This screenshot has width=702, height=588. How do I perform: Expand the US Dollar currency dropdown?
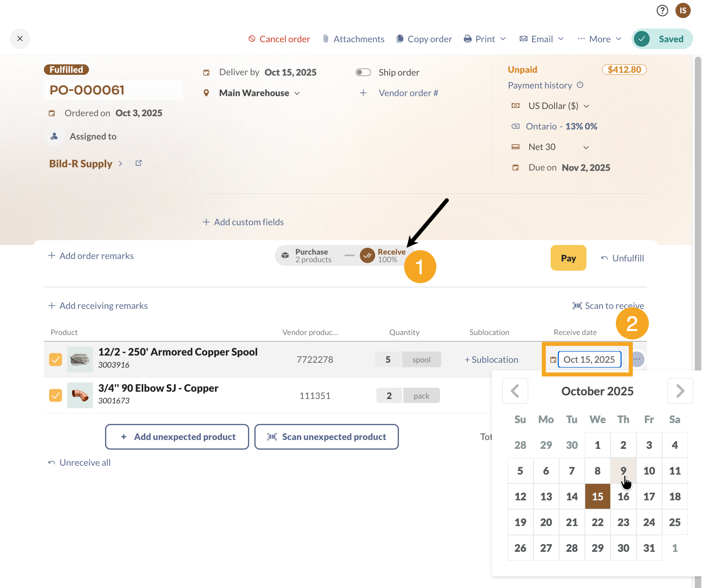click(587, 106)
